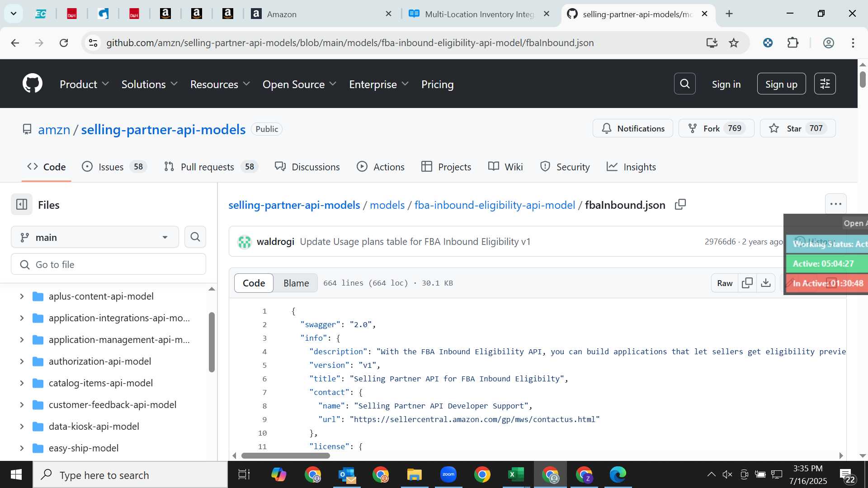
Task: View site information icon in address bar
Action: pyautogui.click(x=93, y=43)
